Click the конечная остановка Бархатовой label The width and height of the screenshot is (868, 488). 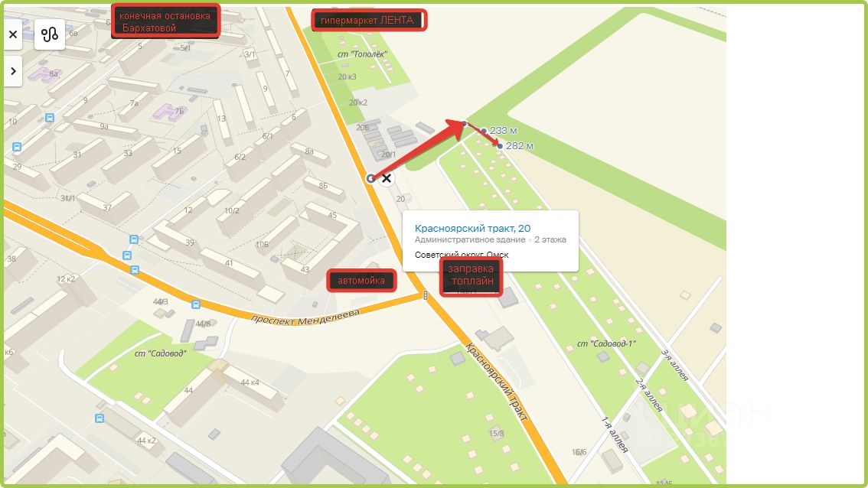(x=165, y=21)
